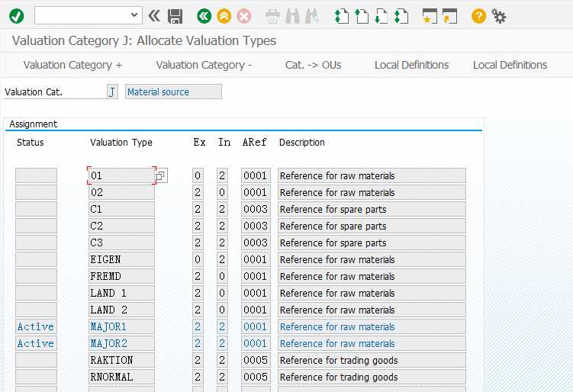Click the orange Exit icon
Image resolution: width=573 pixels, height=392 pixels.
(x=224, y=16)
